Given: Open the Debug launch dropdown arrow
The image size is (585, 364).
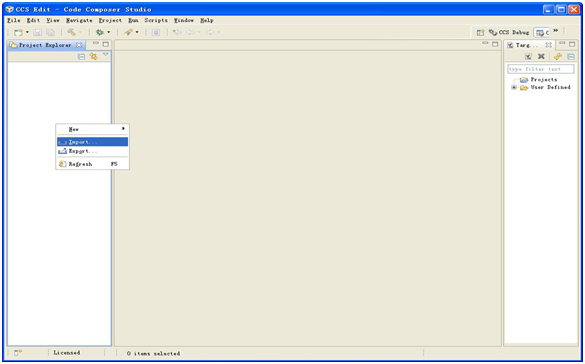Looking at the screenshot, I should coord(109,32).
